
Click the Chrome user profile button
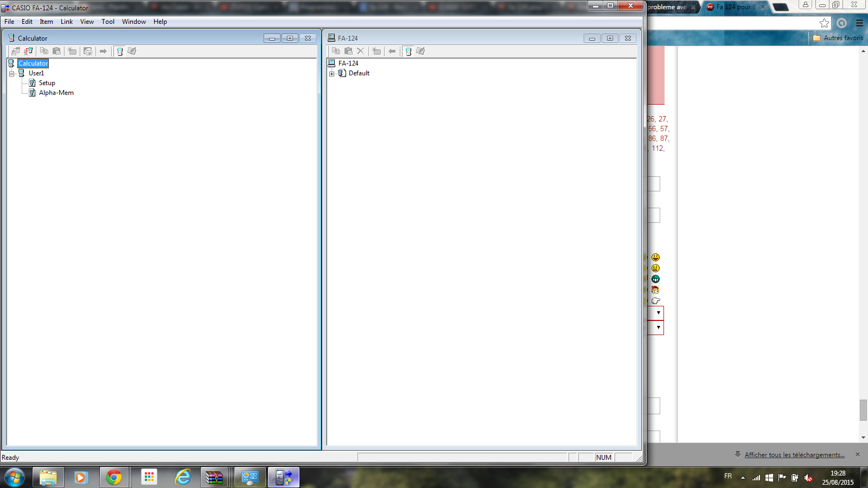[806, 4]
